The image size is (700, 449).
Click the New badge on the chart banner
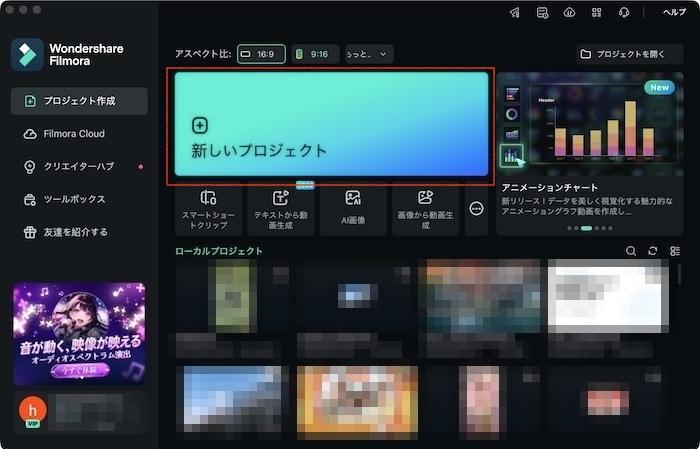click(x=659, y=87)
